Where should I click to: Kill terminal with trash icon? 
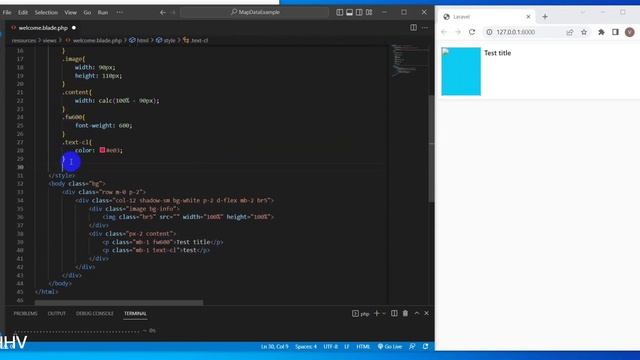pyautogui.click(x=405, y=313)
